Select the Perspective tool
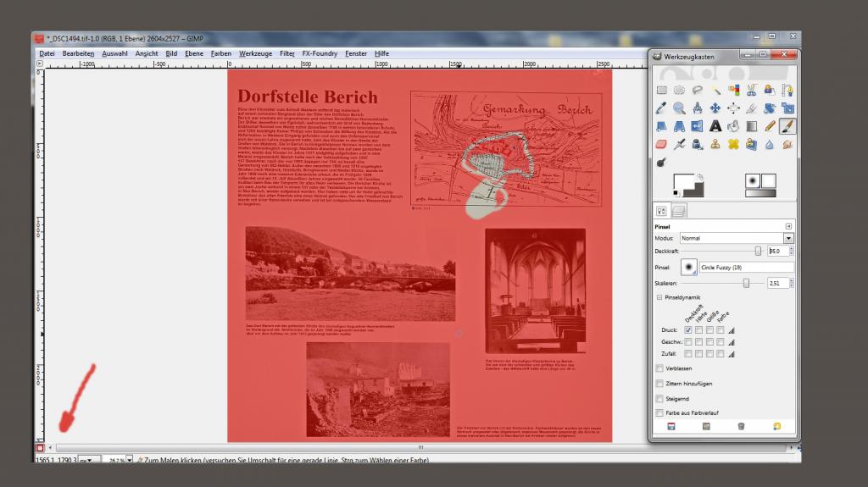 pos(679,127)
